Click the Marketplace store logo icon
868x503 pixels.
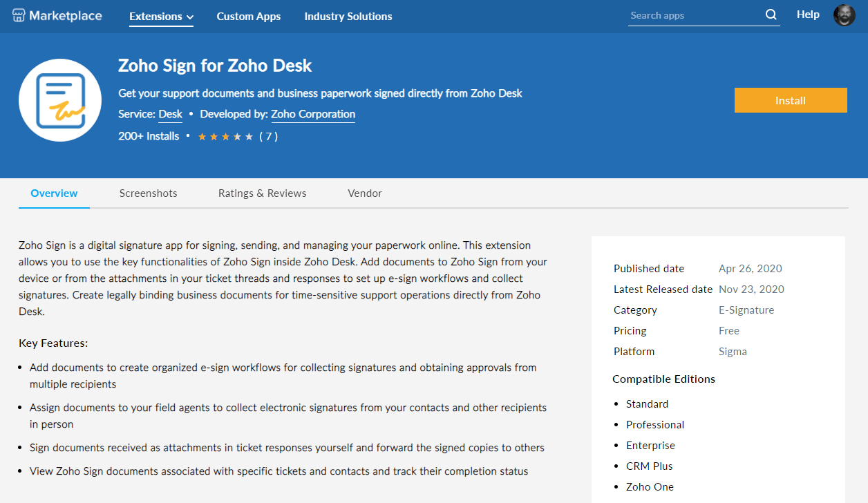[19, 16]
